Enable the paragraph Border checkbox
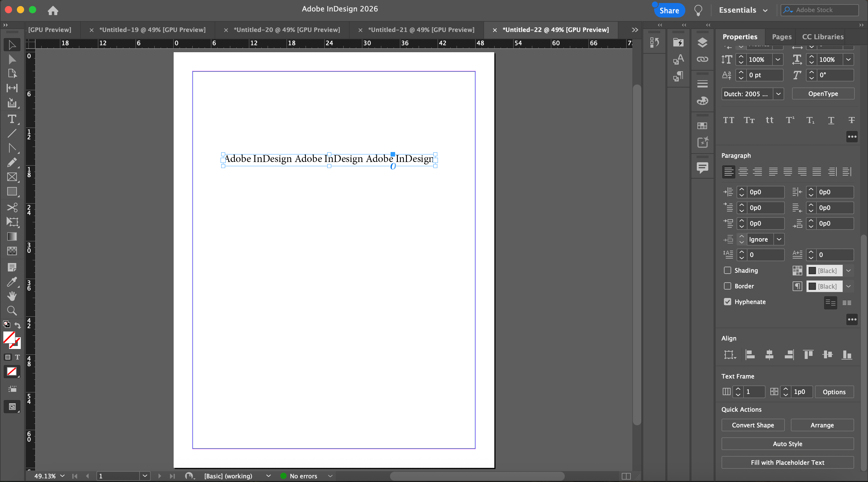Viewport: 868px width, 482px height. (728, 286)
